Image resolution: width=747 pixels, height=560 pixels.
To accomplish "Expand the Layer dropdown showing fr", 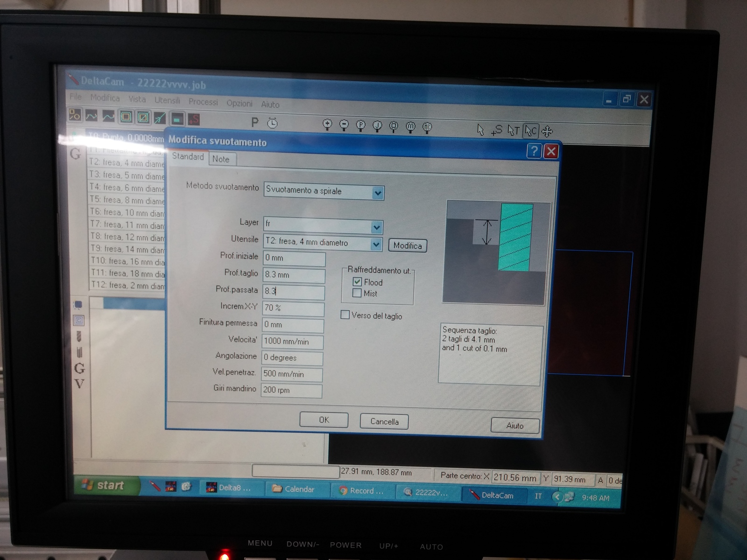I will (x=377, y=227).
